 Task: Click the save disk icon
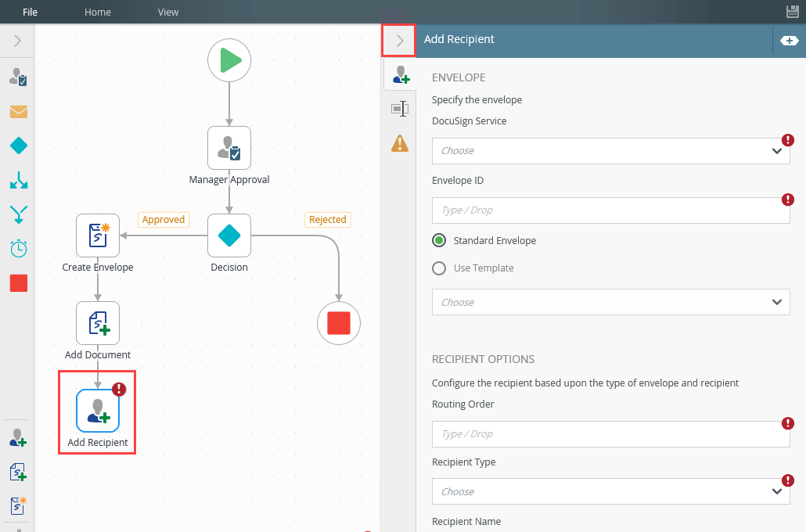[792, 12]
